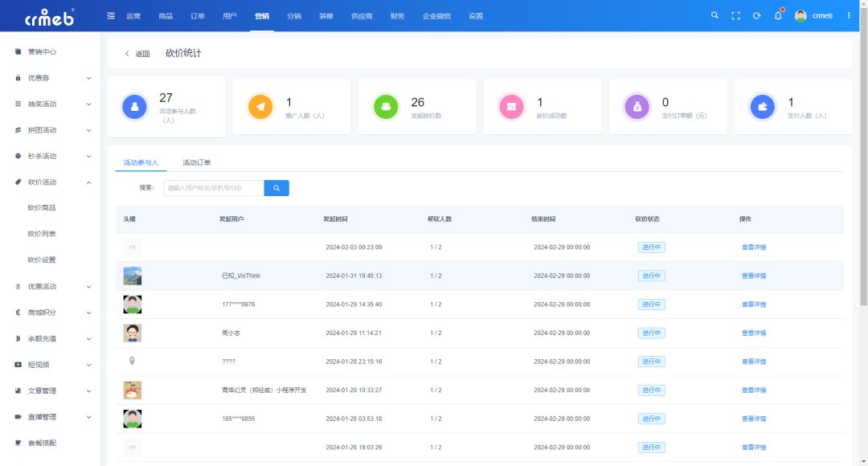The width and height of the screenshot is (868, 466).
Task: Open the 设置 menu in the top navigation
Action: [x=475, y=14]
